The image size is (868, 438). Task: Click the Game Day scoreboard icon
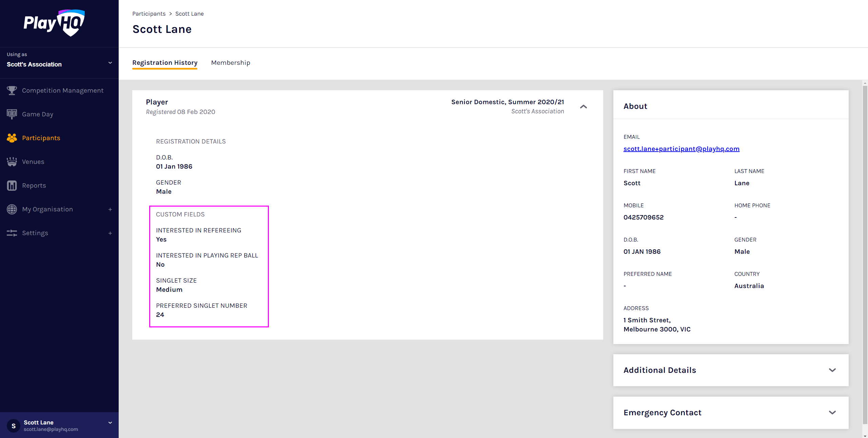(x=12, y=114)
